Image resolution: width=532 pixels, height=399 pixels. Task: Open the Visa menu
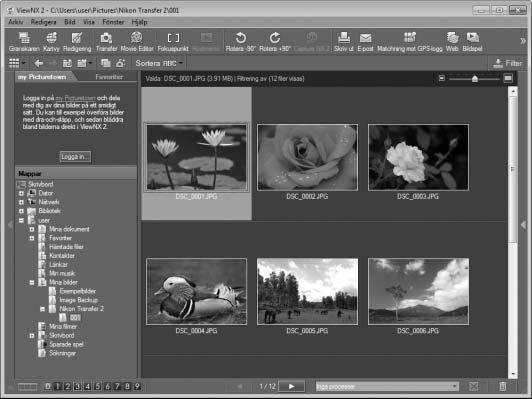pyautogui.click(x=89, y=22)
